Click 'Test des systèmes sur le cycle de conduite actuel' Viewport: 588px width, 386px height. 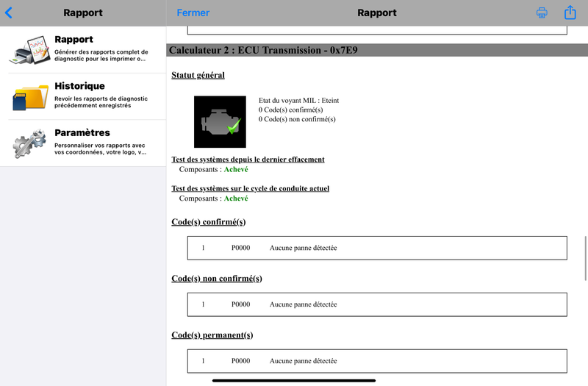tap(250, 188)
